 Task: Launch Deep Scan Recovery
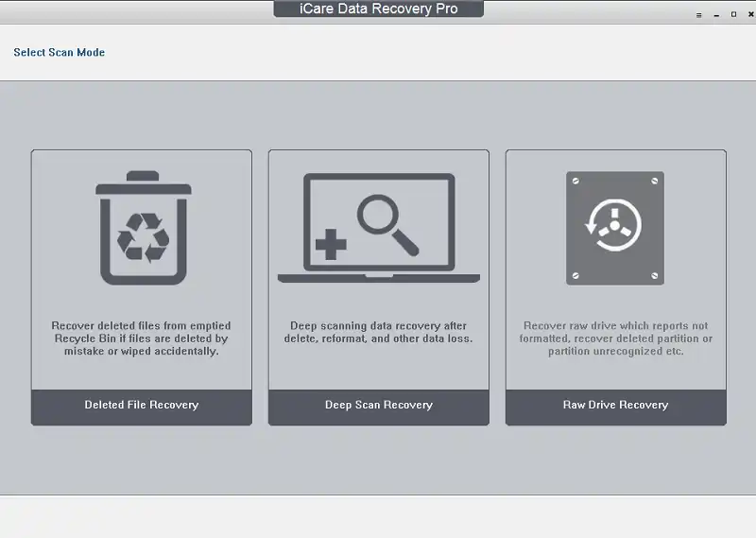pyautogui.click(x=379, y=405)
